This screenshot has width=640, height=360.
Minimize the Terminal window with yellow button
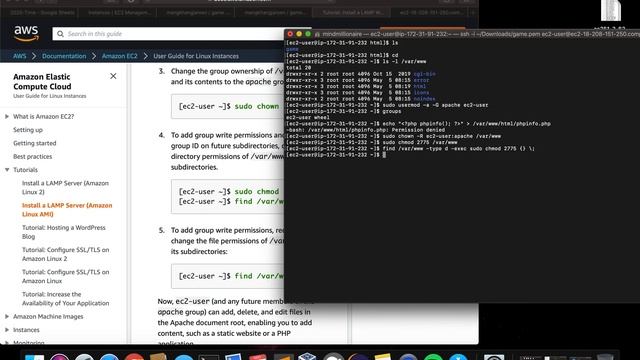[299, 34]
